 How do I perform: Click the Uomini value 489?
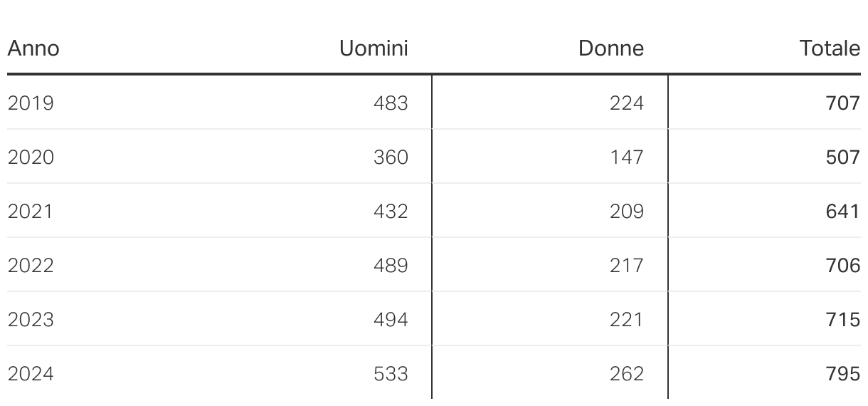click(391, 266)
